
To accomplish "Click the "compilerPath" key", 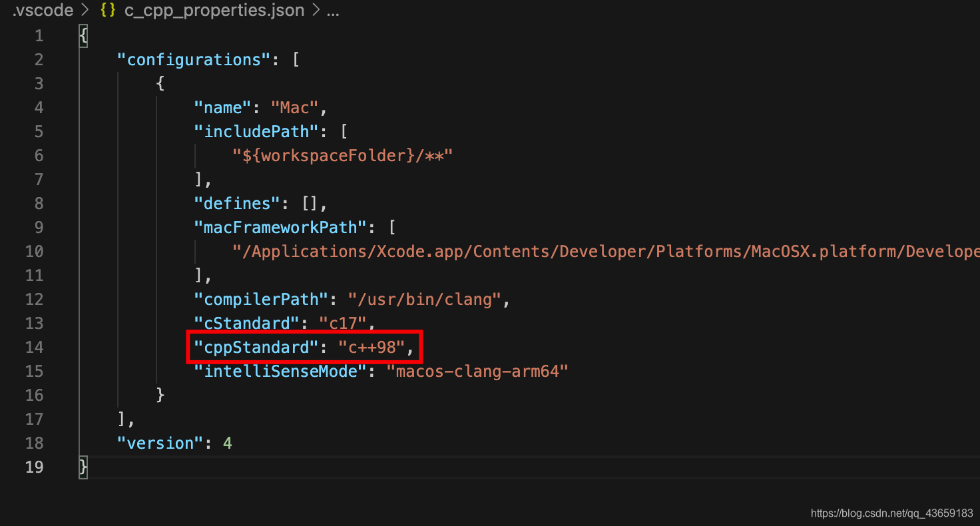I will point(262,299).
